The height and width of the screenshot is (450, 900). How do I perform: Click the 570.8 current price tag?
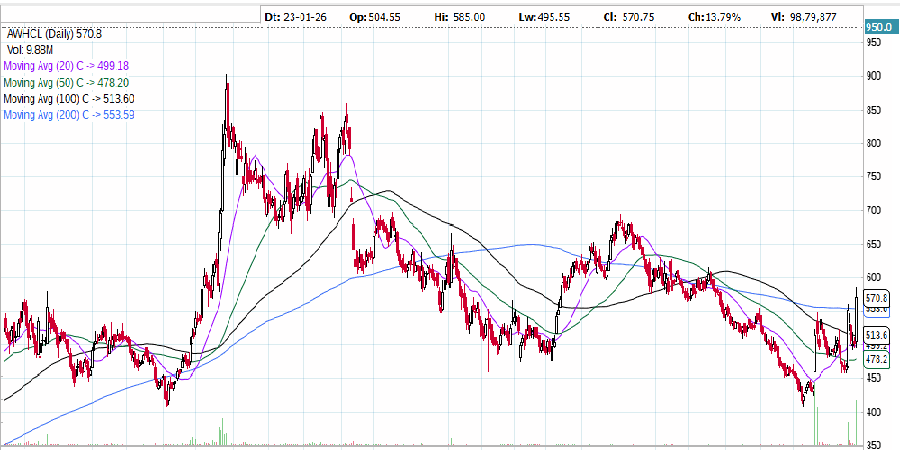click(877, 298)
